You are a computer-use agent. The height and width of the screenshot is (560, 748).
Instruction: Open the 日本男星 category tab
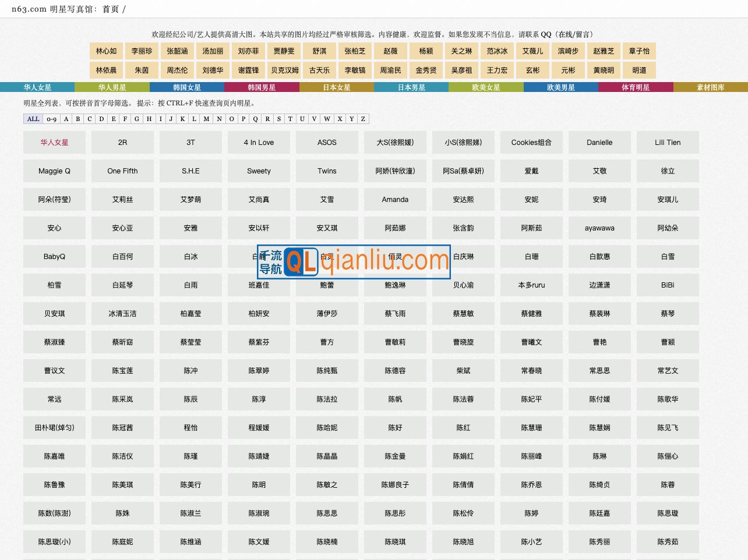coord(411,87)
